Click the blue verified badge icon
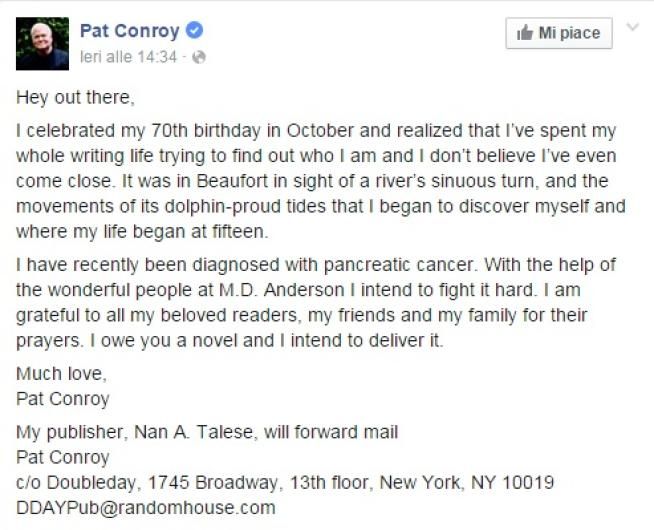The height and width of the screenshot is (530, 654). tap(194, 30)
